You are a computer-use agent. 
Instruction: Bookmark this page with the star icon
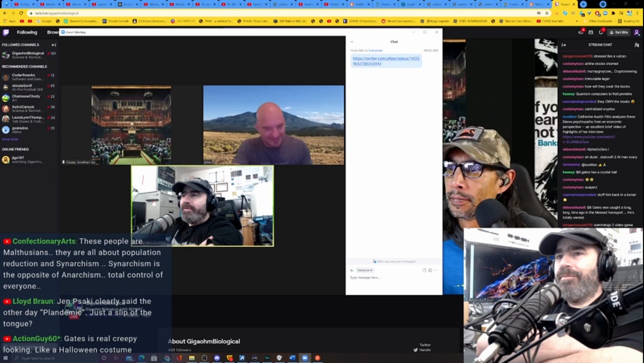point(547,13)
